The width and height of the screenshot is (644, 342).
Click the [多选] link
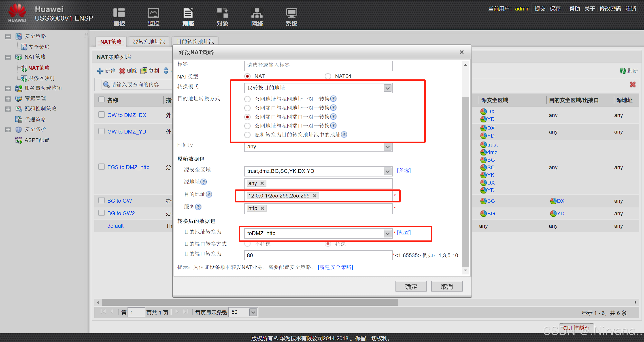click(404, 170)
